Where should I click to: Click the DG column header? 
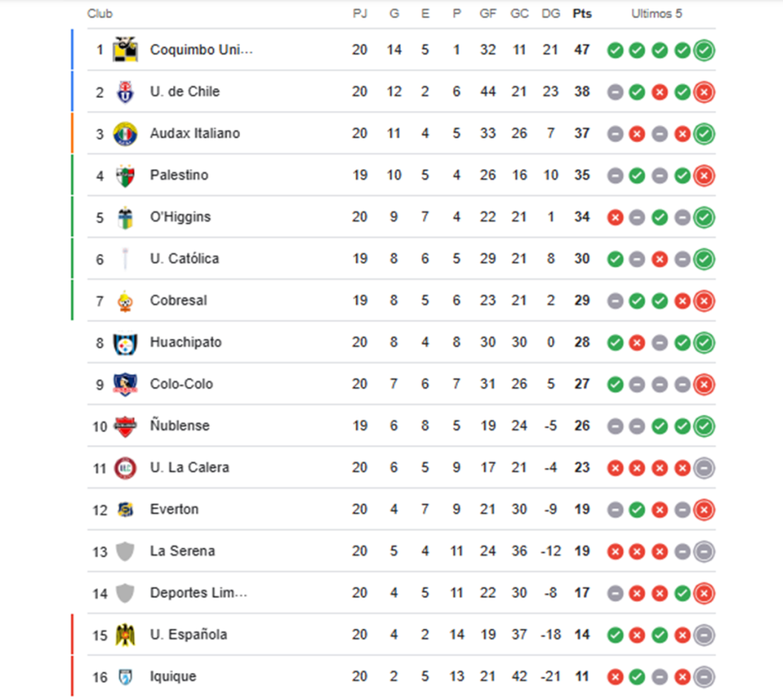pos(551,14)
